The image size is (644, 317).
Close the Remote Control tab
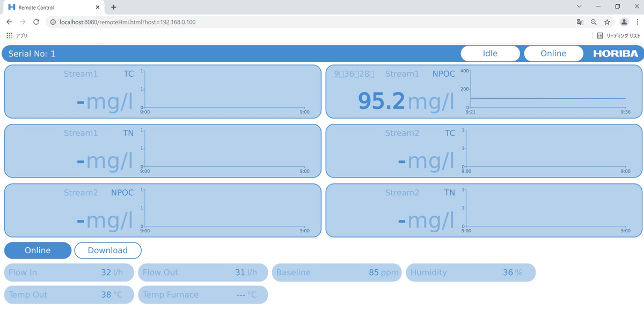coord(97,7)
